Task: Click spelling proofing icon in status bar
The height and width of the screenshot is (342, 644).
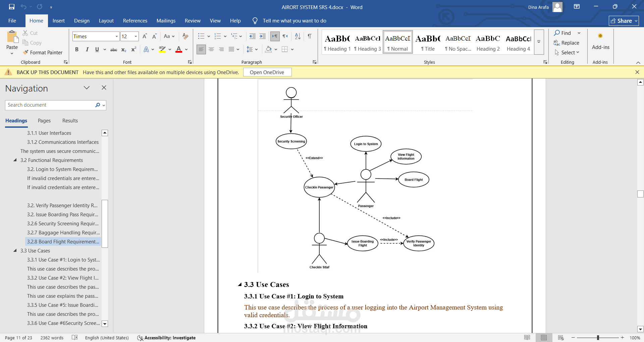Action: pyautogui.click(x=75, y=338)
